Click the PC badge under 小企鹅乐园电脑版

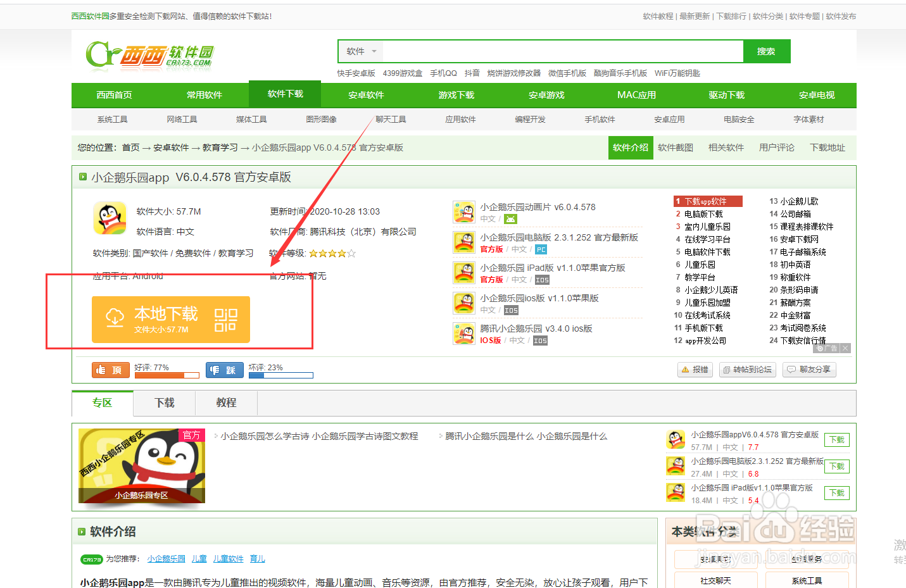541,249
